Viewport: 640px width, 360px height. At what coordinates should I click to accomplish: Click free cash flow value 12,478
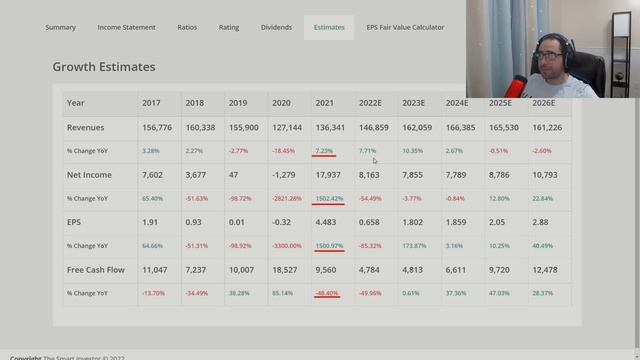(544, 270)
